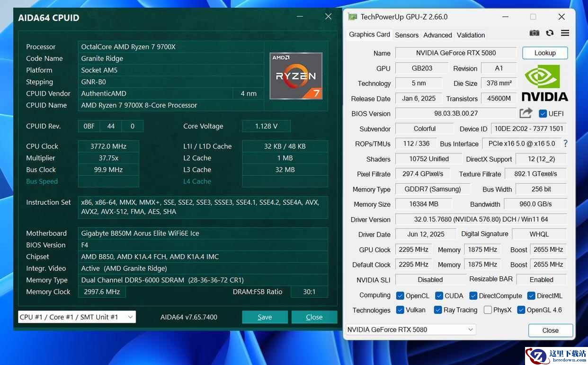Click the GPU-Z title bar app icon
Viewport: 588px width, 365px height.
[x=352, y=17]
